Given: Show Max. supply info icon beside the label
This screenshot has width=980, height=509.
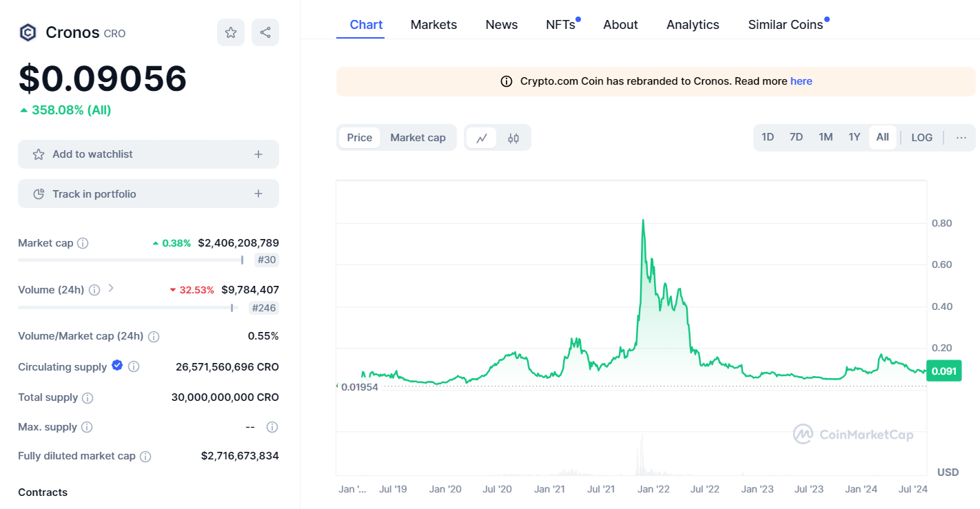Looking at the screenshot, I should [x=87, y=427].
